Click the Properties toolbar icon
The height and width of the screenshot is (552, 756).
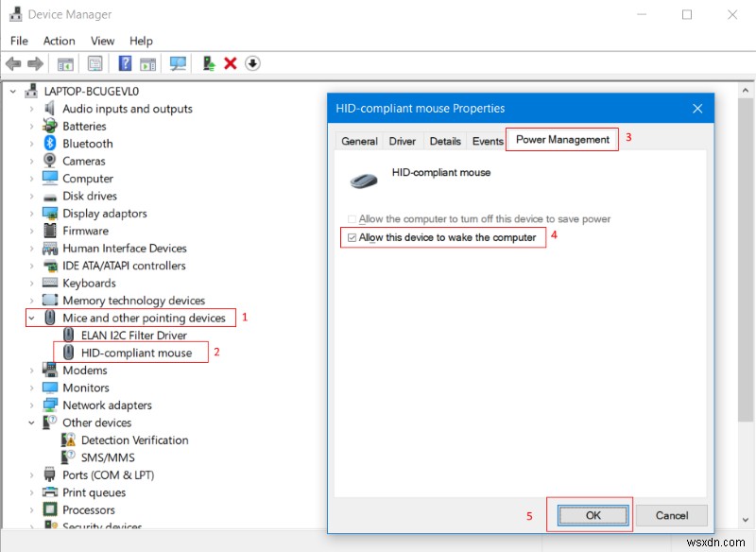pos(95,63)
